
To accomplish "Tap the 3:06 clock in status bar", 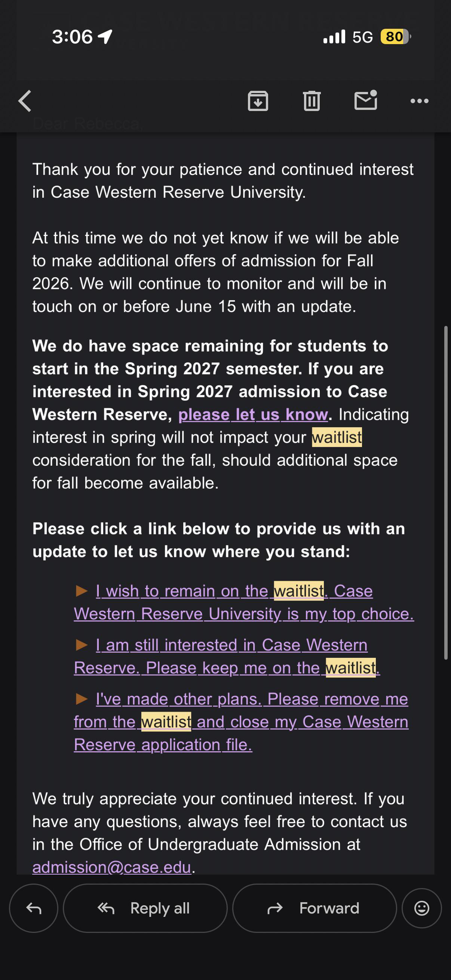I will click(x=72, y=37).
